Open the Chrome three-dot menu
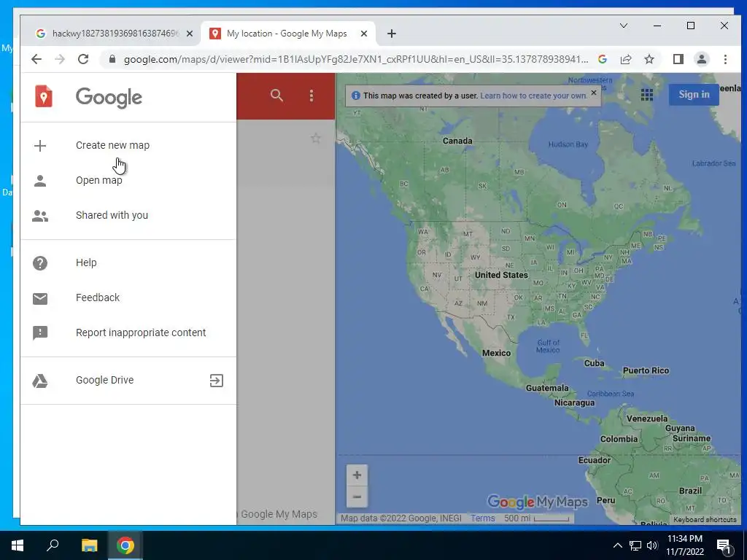This screenshot has height=560, width=747. (x=725, y=59)
